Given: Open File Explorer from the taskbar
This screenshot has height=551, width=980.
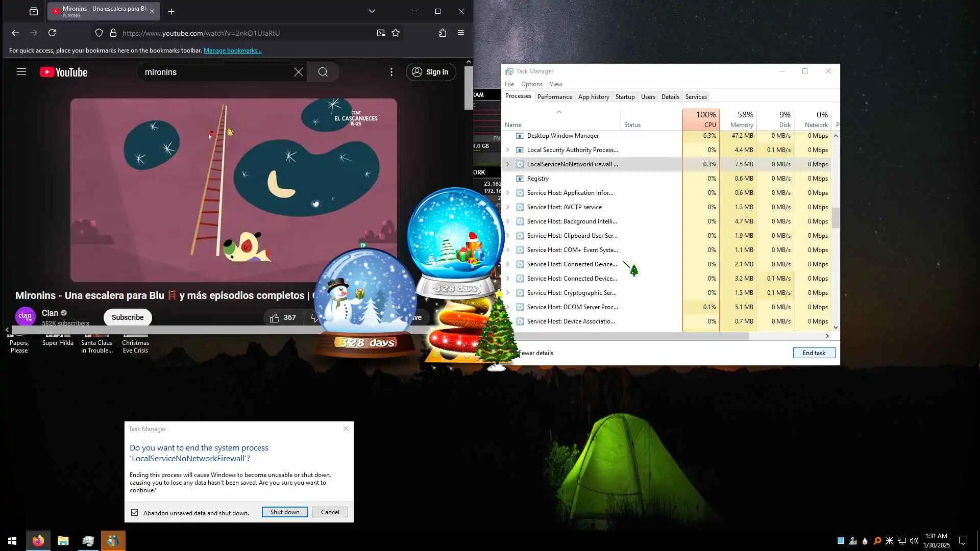Looking at the screenshot, I should point(63,541).
